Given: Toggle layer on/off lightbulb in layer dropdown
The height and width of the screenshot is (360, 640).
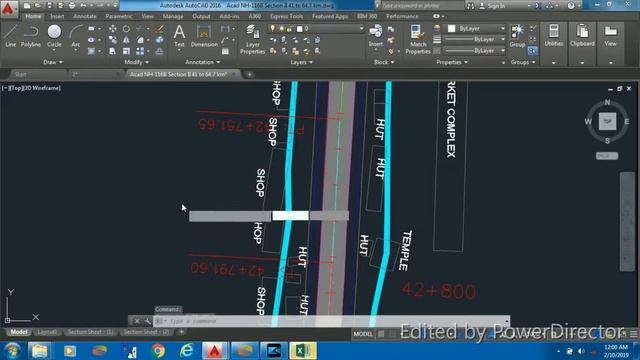Looking at the screenshot, I should coord(273,29).
